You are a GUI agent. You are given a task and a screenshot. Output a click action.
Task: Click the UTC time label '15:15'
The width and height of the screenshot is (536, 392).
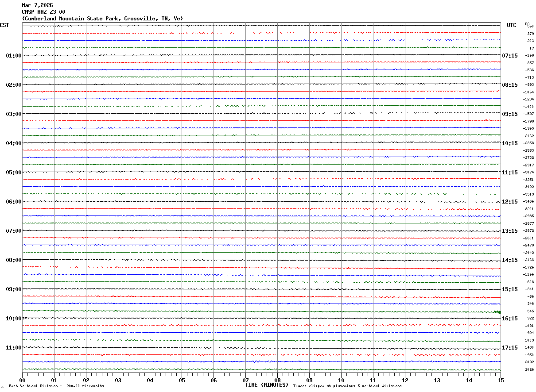coord(510,289)
